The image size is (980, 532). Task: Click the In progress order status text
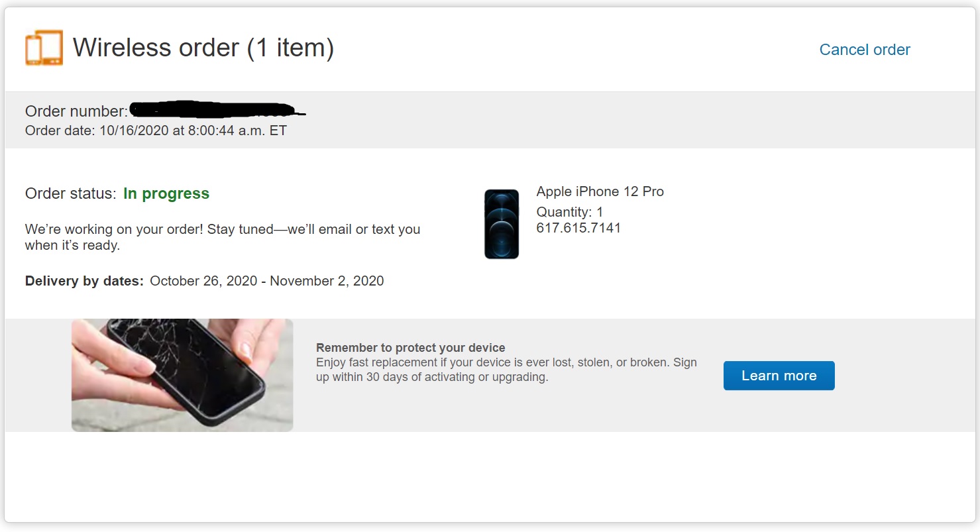click(166, 193)
